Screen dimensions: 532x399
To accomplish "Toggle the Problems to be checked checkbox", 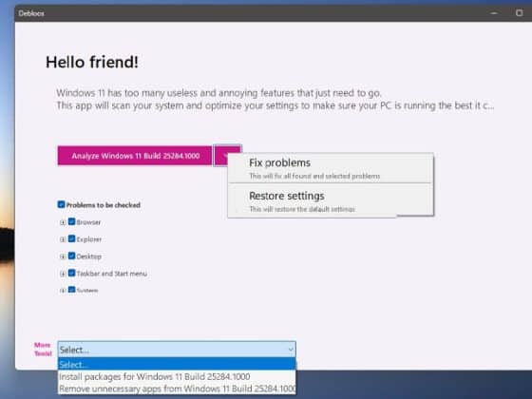I will click(61, 204).
